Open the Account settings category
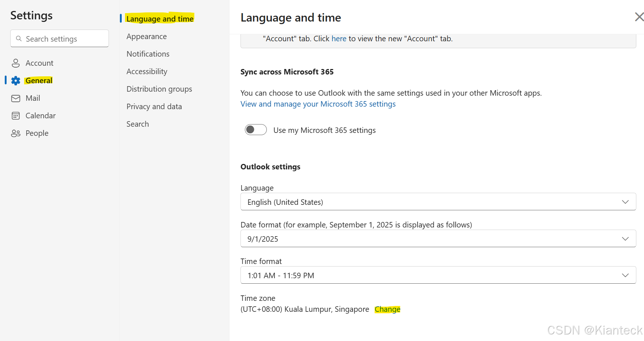644x341 pixels. coord(39,63)
